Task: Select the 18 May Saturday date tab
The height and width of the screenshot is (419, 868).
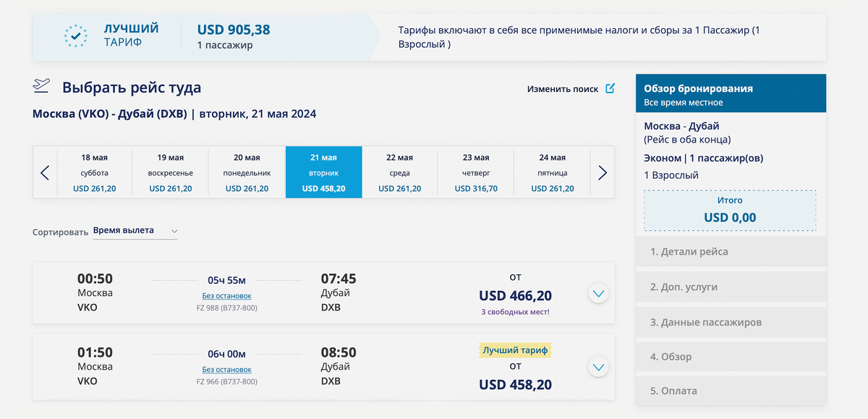Action: 95,173
